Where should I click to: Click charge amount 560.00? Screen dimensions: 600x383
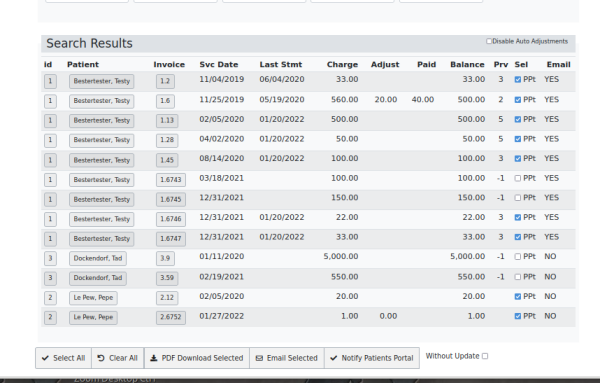[x=344, y=99]
